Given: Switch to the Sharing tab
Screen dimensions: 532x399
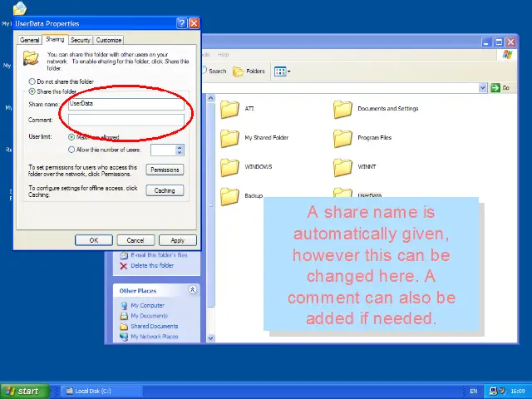Looking at the screenshot, I should 55,39.
